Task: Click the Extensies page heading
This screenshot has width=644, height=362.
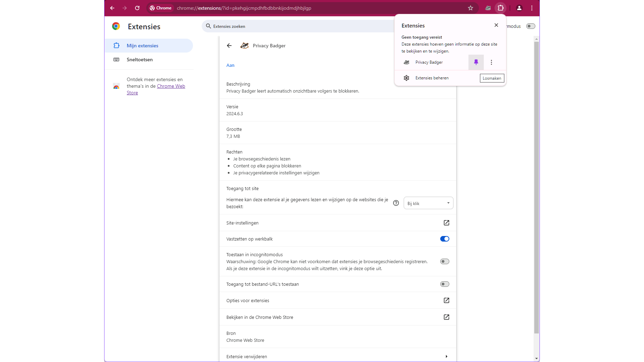Action: pyautogui.click(x=144, y=26)
